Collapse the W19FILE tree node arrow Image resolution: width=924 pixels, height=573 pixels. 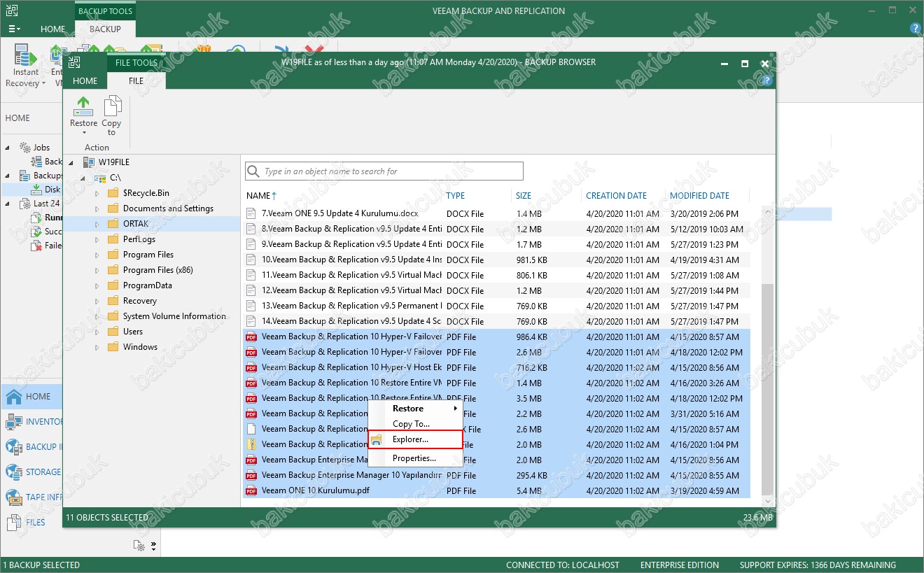[71, 162]
